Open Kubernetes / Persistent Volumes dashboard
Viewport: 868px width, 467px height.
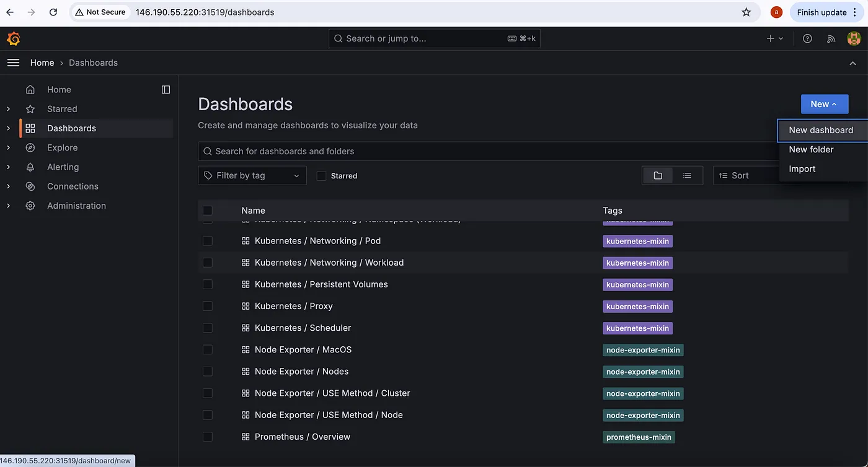(321, 284)
